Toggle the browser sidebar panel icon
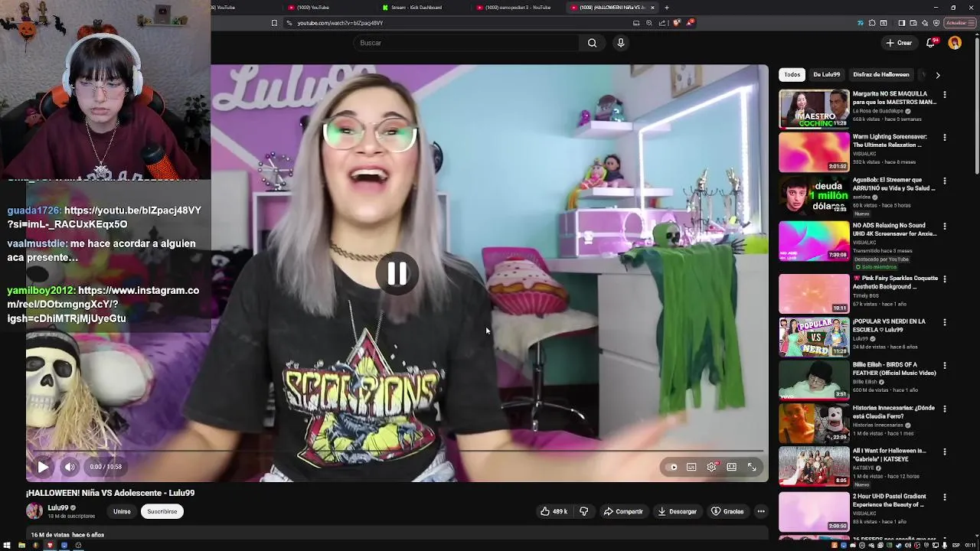This screenshot has width=980, height=551. coord(901,23)
